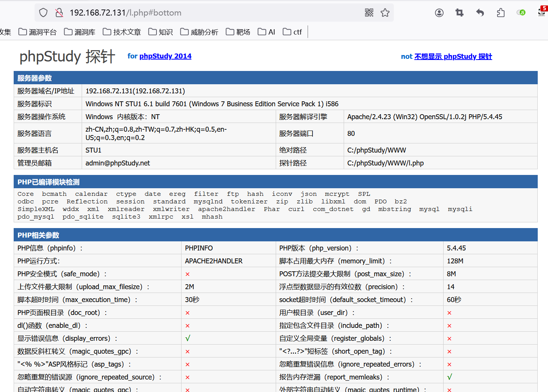548x392 pixels.
Task: Click the APACHE2HANDLER run mode value
Action: [x=213, y=261]
